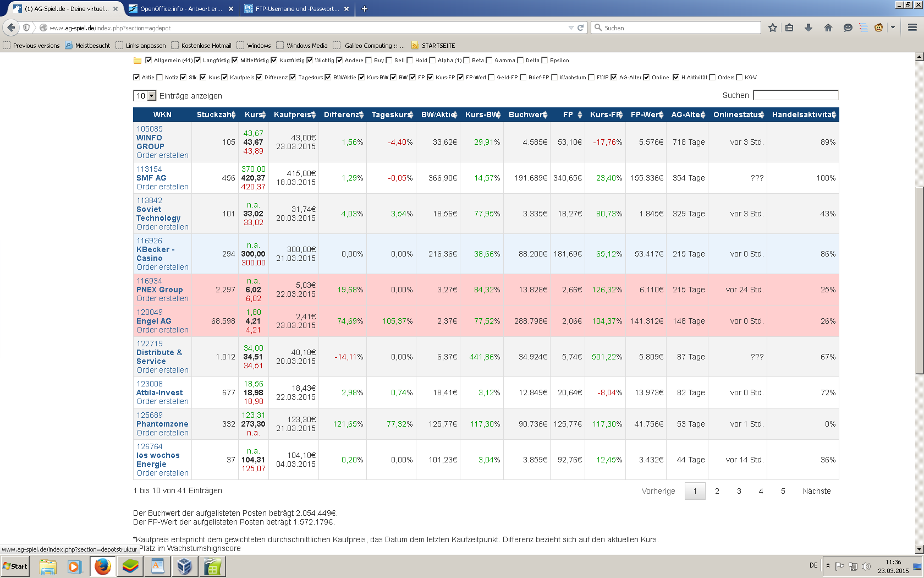Open the SMF AG stock link
Viewport: 924px width, 578px height.
pyautogui.click(x=151, y=178)
